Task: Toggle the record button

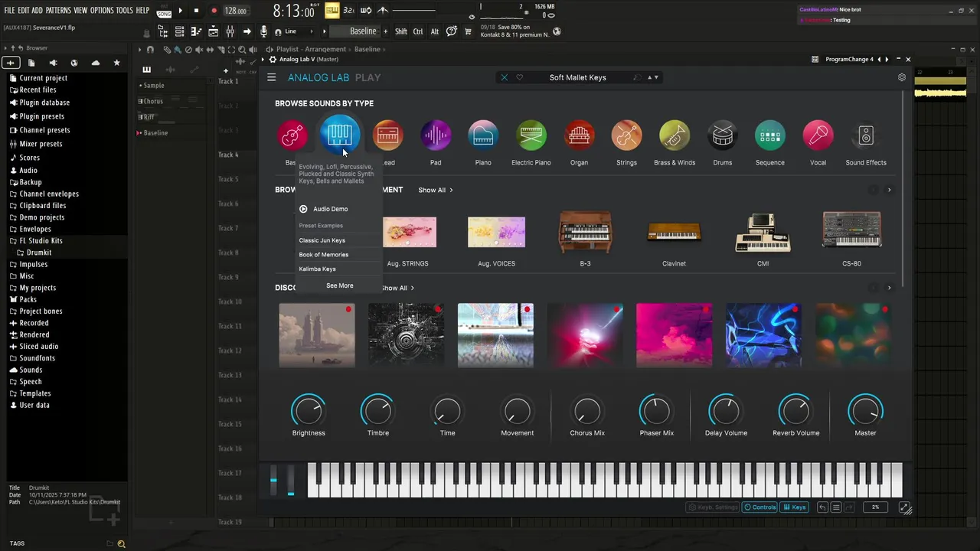Action: 214,11
